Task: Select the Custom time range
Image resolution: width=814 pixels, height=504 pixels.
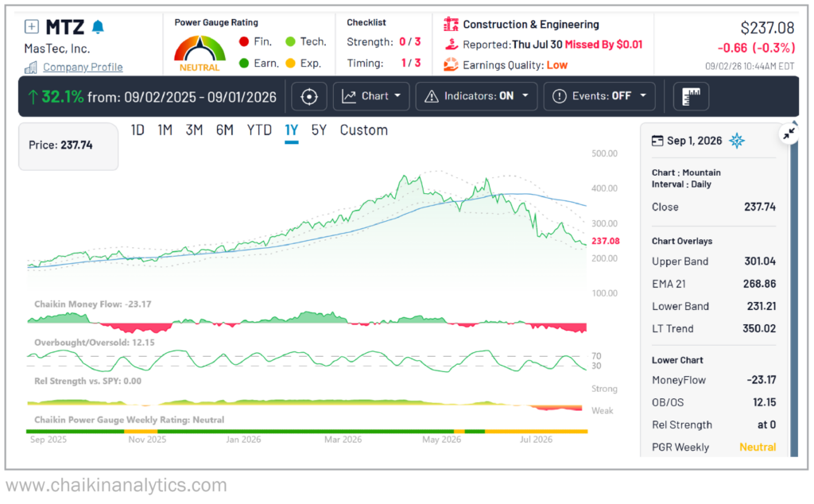Action: tap(364, 130)
